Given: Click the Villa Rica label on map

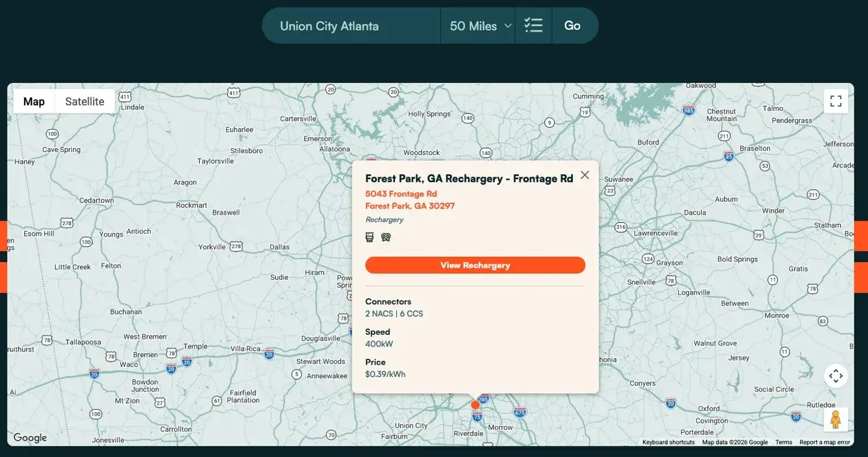Looking at the screenshot, I should tap(246, 348).
